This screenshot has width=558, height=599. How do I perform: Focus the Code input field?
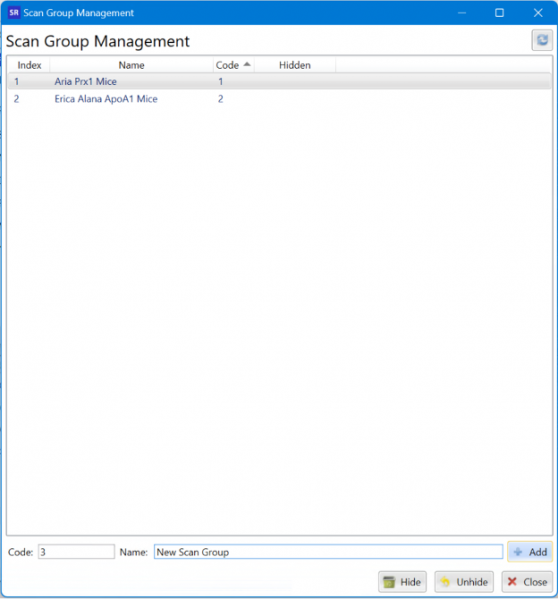point(76,552)
